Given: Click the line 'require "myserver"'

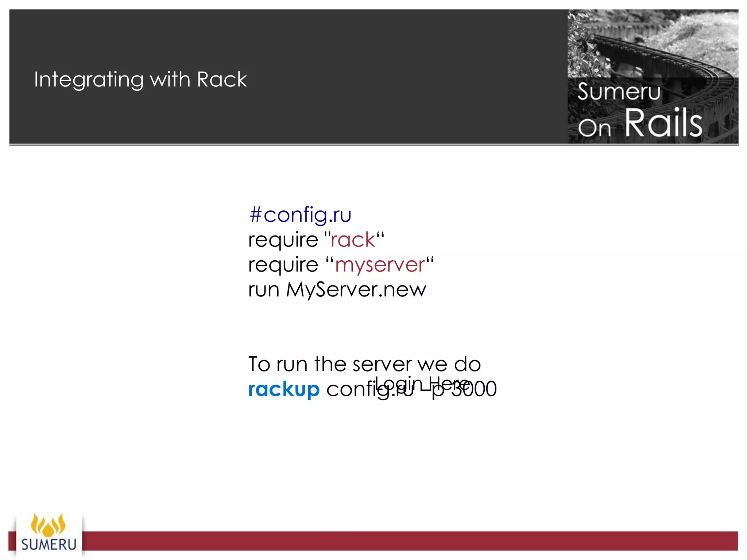Looking at the screenshot, I should pos(341,265).
